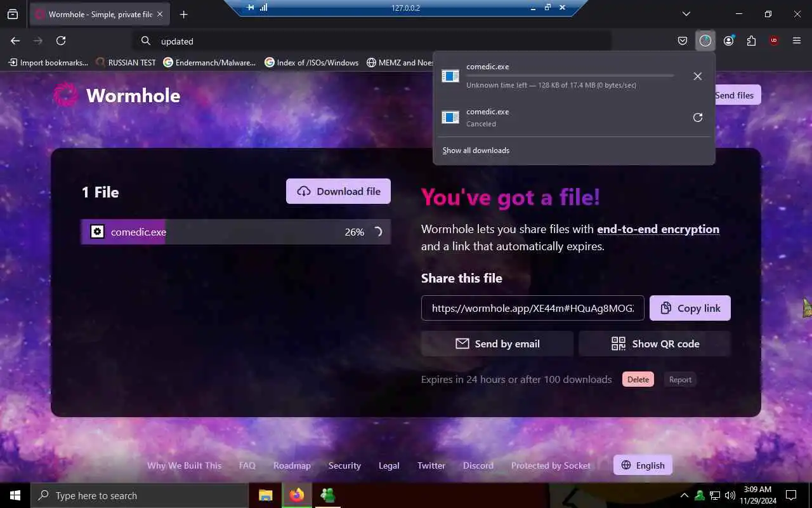Cancel the downloading comedic.exe in downloads panel
This screenshot has width=812, height=508.
coord(697,76)
